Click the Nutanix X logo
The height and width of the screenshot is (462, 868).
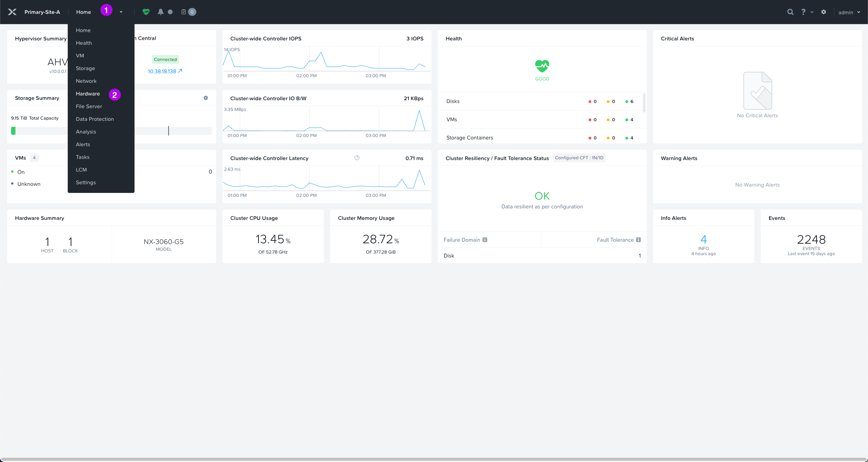click(12, 12)
